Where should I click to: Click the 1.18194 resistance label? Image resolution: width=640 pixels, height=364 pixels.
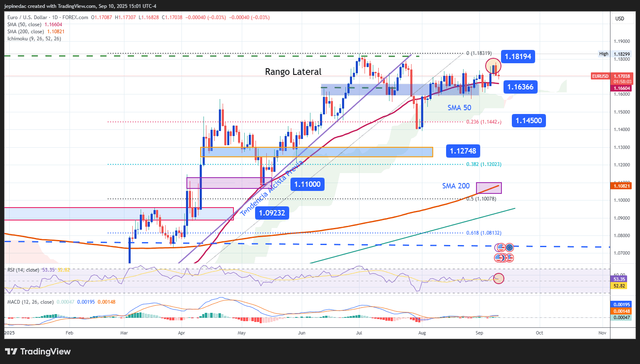click(518, 57)
